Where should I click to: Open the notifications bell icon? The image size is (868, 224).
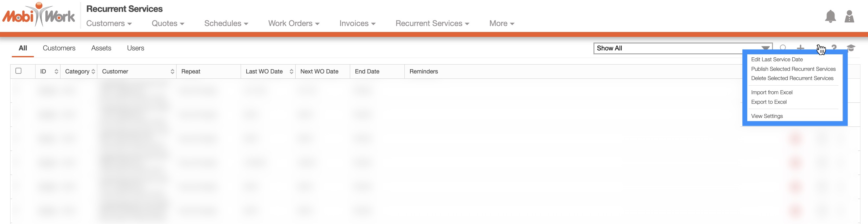coord(830,16)
